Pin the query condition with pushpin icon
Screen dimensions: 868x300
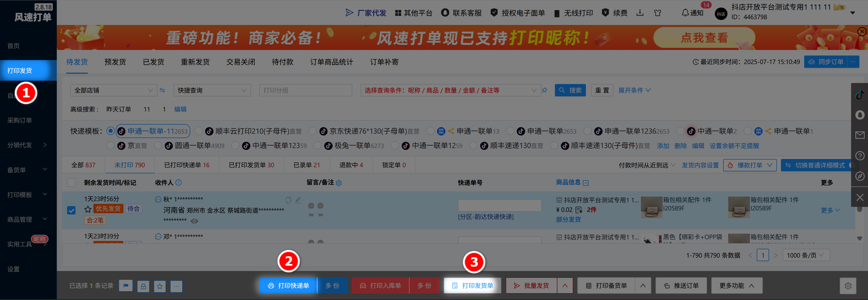pyautogui.click(x=545, y=90)
